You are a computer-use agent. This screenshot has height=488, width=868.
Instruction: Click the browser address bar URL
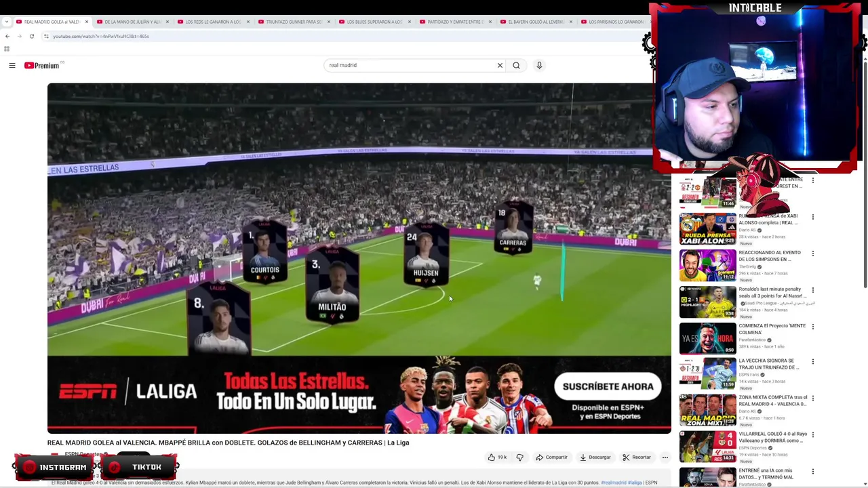pos(101,36)
